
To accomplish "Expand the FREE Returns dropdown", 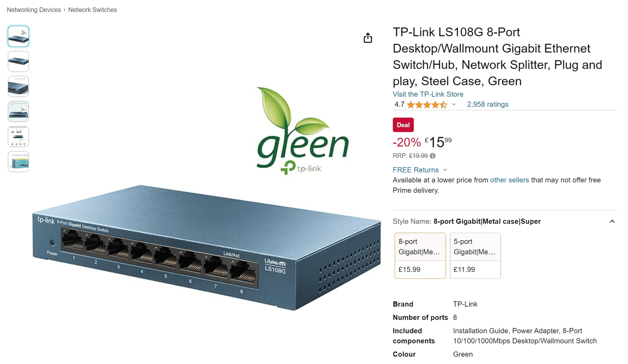I will [x=445, y=170].
